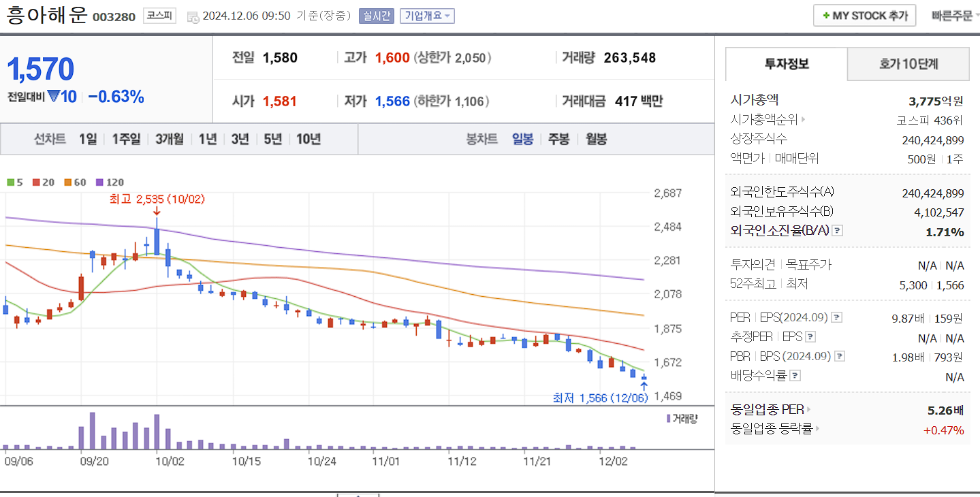
Task: Click the help icon beside BPS(2024.09)
Action: pos(840,355)
